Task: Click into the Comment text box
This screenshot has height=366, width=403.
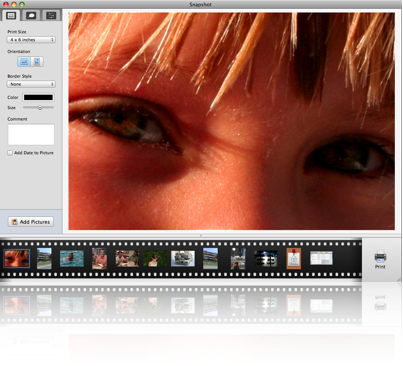Action: (31, 134)
